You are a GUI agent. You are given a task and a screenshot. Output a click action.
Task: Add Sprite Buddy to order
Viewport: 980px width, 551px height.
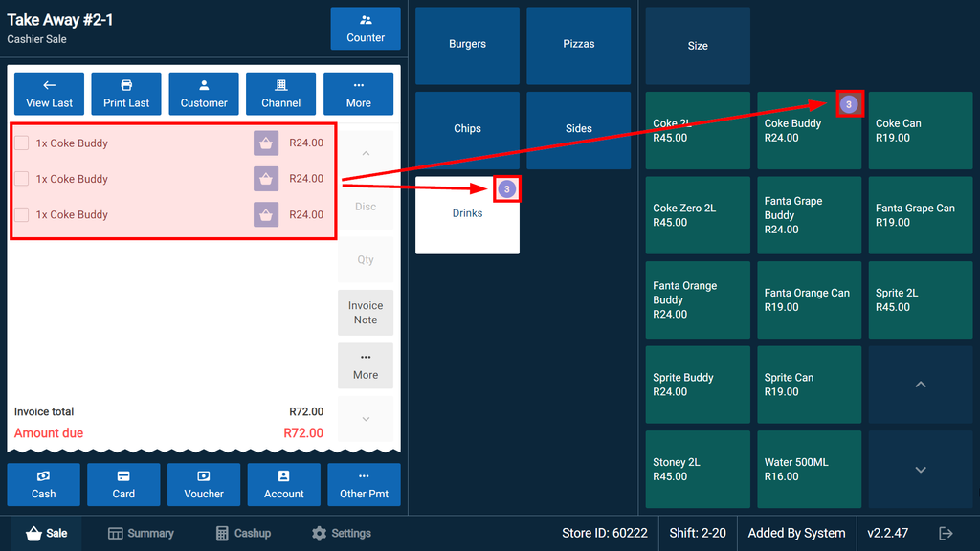(x=698, y=385)
